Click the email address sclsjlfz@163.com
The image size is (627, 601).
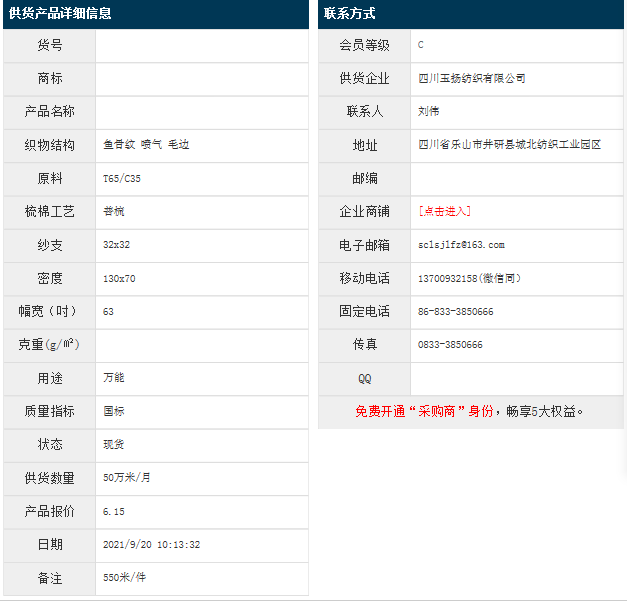tap(461, 245)
